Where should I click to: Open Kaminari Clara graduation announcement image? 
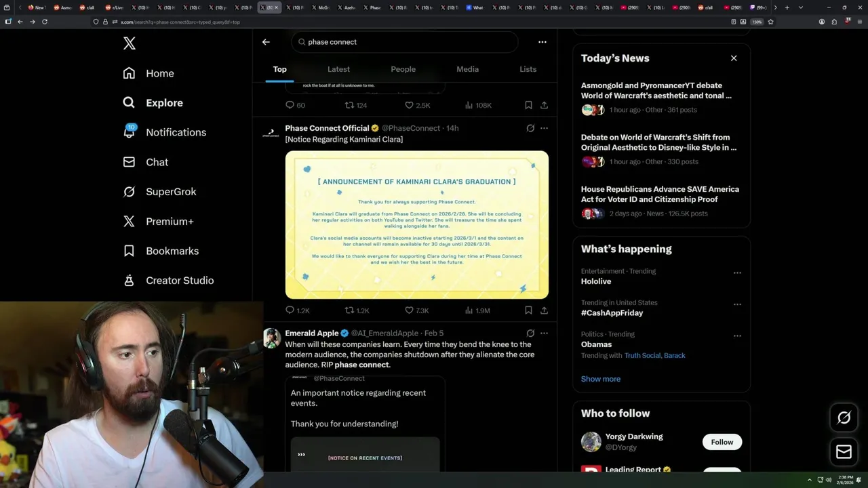pyautogui.click(x=417, y=225)
